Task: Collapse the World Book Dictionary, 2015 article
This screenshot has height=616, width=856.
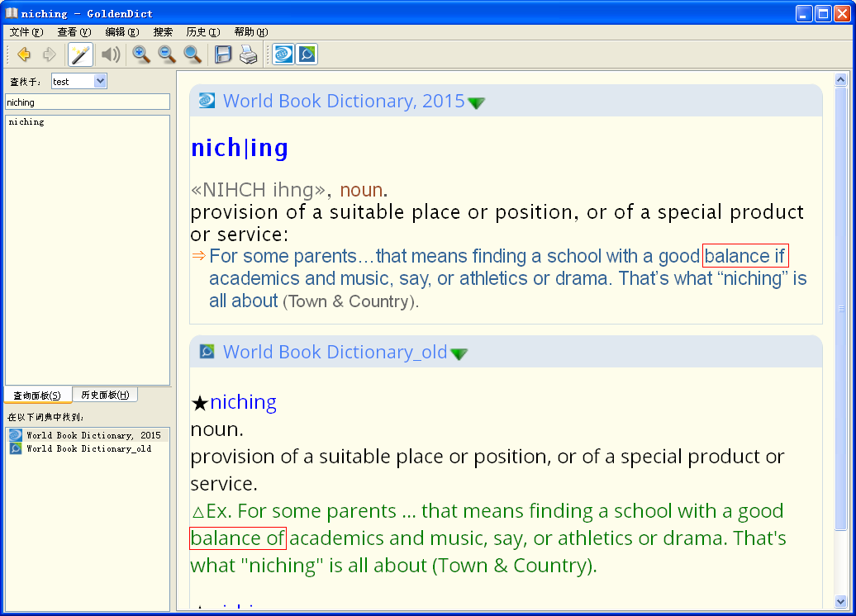Action: click(x=477, y=102)
